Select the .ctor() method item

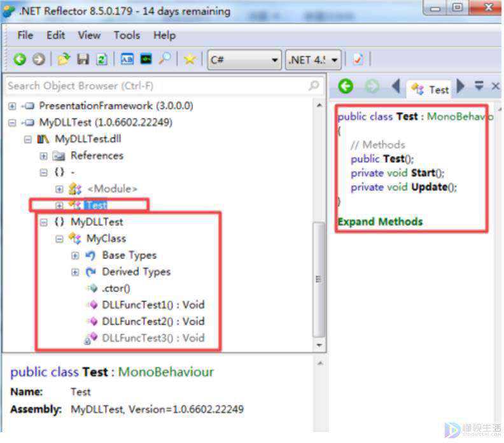click(116, 289)
